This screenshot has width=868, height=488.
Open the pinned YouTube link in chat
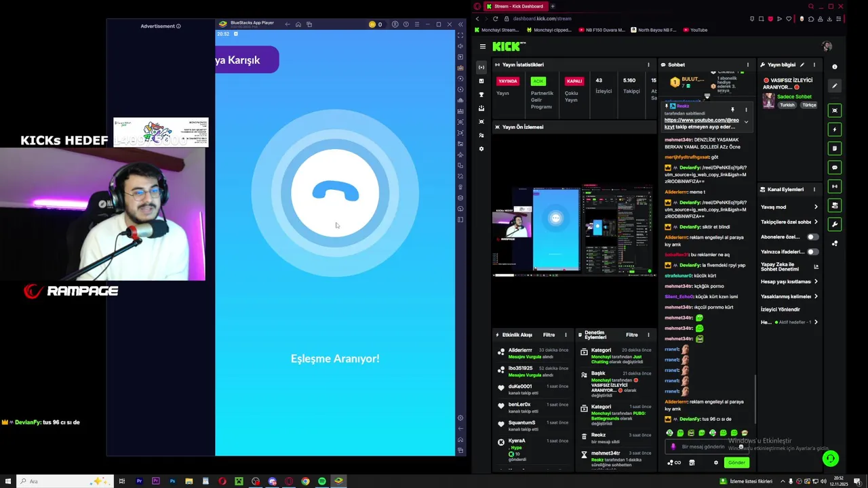pos(701,120)
